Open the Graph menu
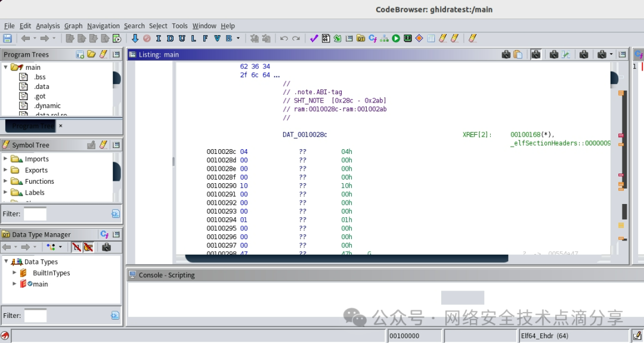644x343 pixels. tap(73, 26)
